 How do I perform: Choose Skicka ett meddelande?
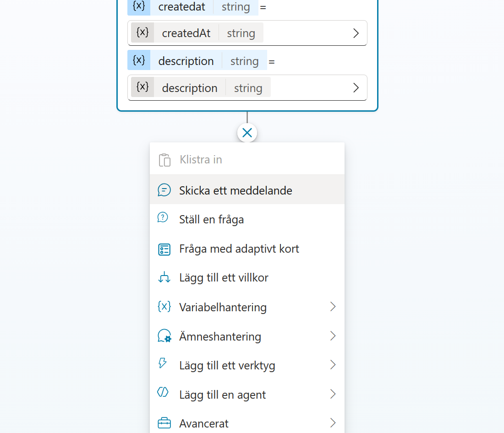pyautogui.click(x=247, y=190)
